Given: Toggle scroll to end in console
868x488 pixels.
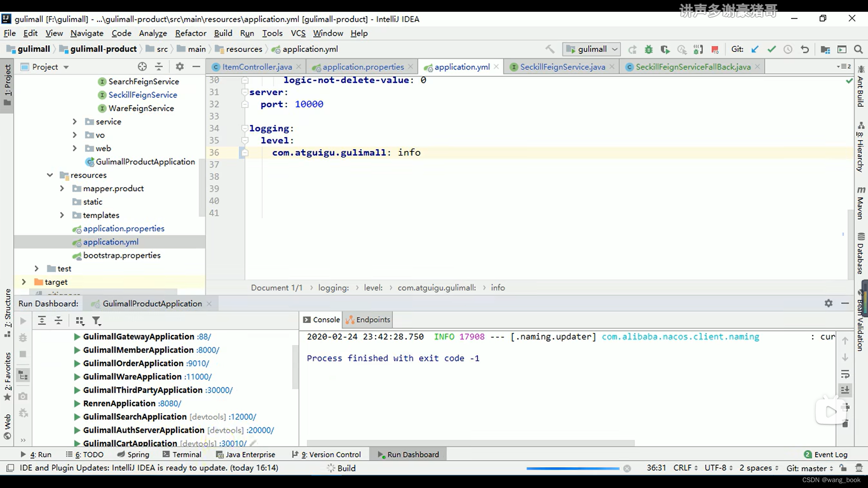Looking at the screenshot, I should (x=845, y=389).
